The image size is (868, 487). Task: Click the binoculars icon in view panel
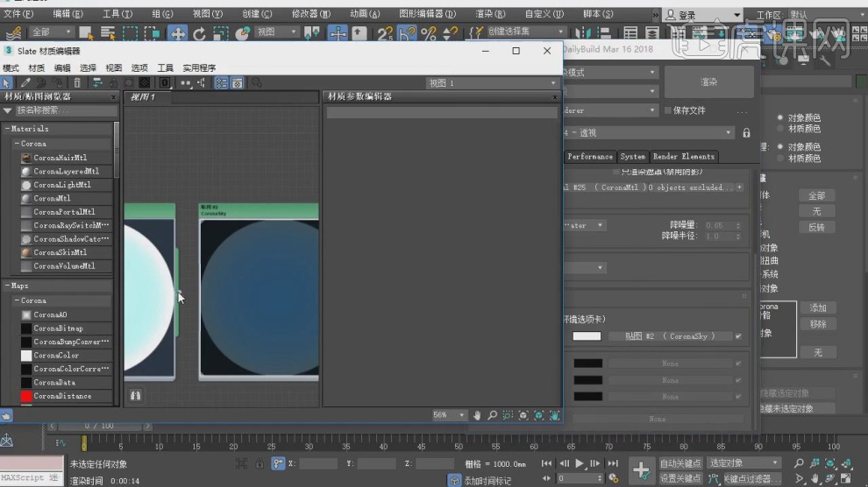click(x=136, y=395)
